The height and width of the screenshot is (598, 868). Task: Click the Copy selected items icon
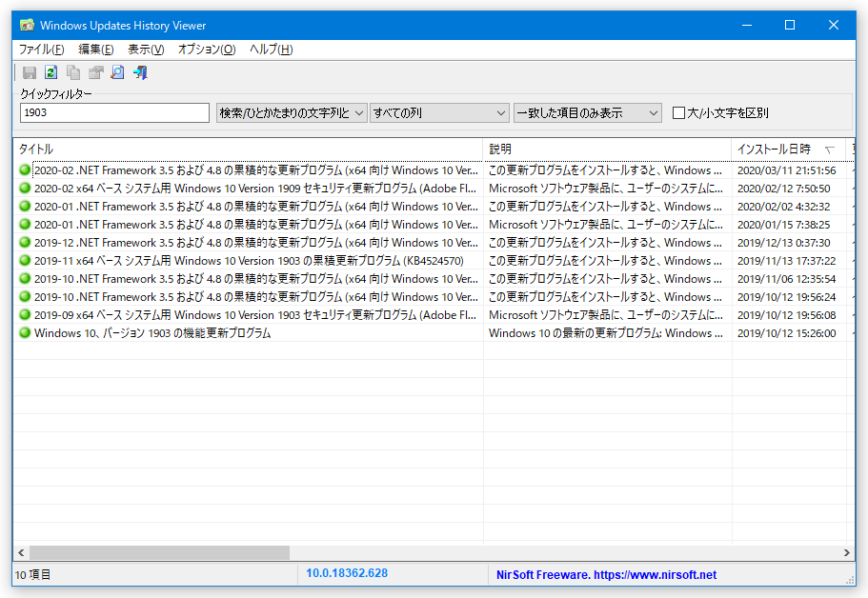point(73,72)
